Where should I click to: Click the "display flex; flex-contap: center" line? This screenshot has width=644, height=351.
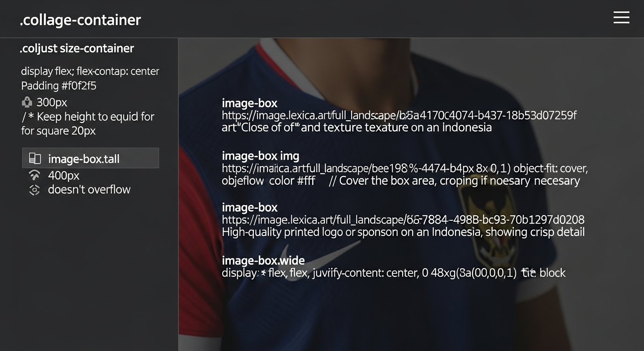coord(90,71)
